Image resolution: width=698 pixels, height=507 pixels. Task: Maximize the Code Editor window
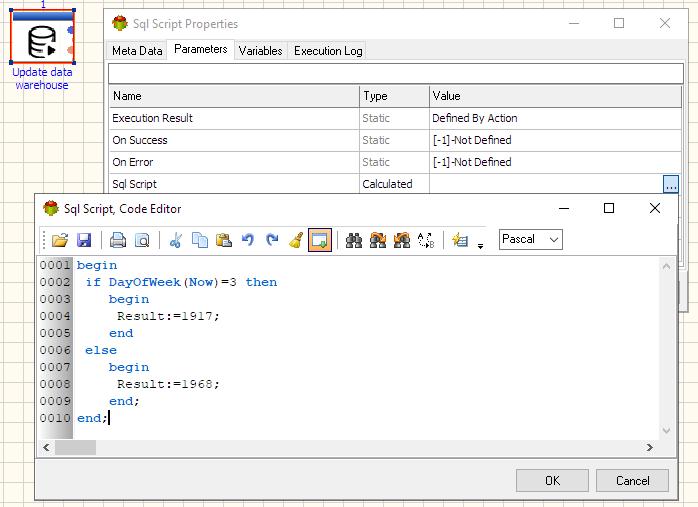[609, 208]
